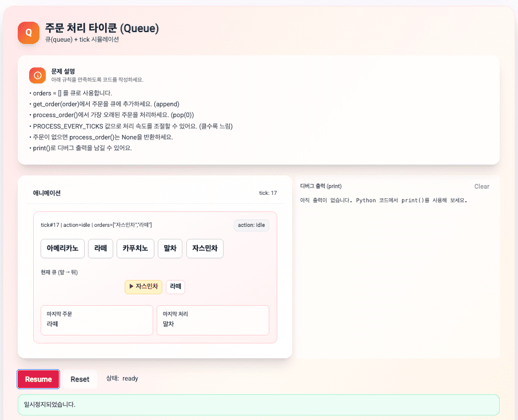Order an 아메리카노 menu item
The width and height of the screenshot is (518, 420).
click(62, 249)
